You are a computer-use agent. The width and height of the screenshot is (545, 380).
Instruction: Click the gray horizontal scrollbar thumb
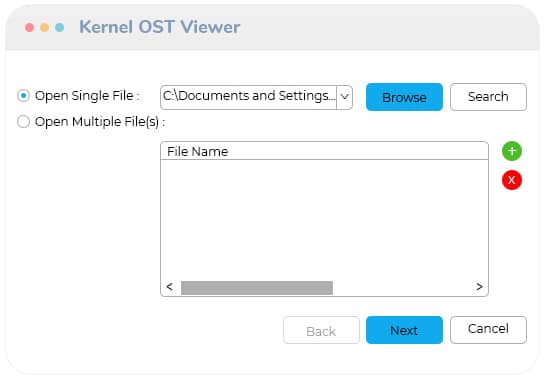(x=257, y=288)
